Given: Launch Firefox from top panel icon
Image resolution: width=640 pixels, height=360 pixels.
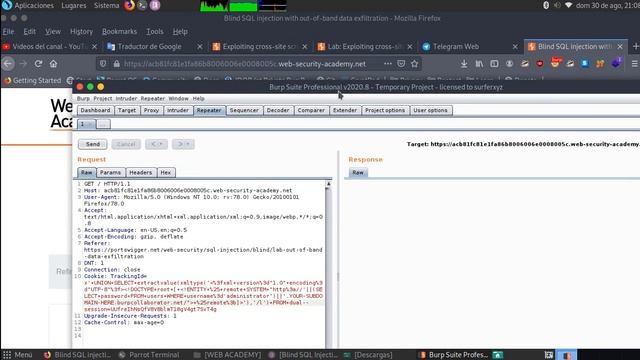Looking at the screenshot, I should tap(129, 5).
